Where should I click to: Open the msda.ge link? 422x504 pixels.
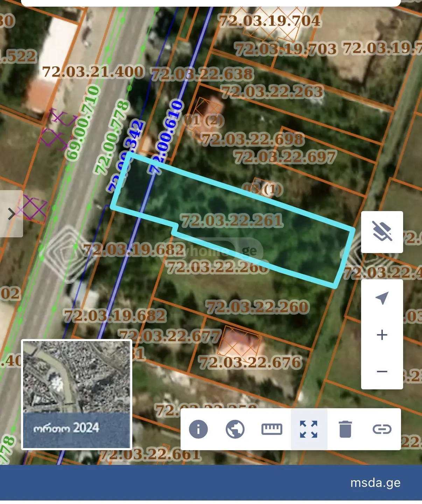375,483
